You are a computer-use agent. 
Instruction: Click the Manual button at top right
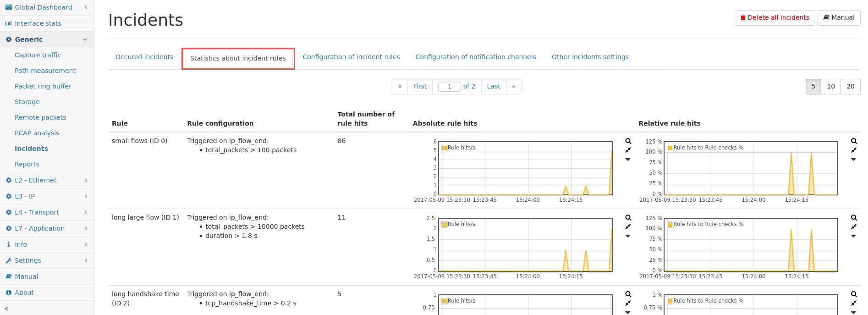tap(839, 17)
